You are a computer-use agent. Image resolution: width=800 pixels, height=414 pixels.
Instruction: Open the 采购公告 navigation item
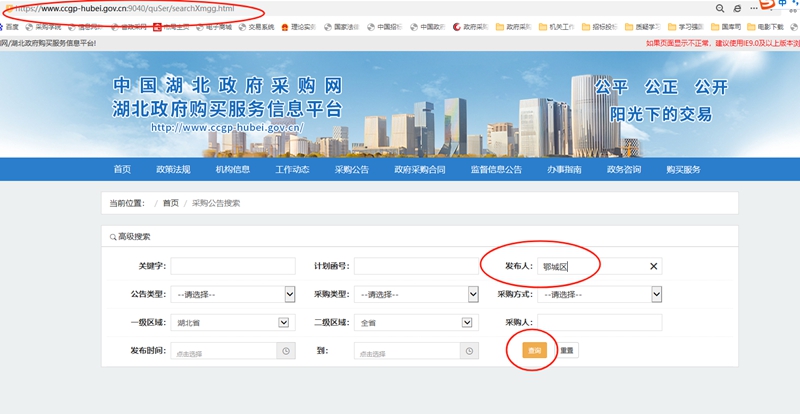click(x=352, y=169)
